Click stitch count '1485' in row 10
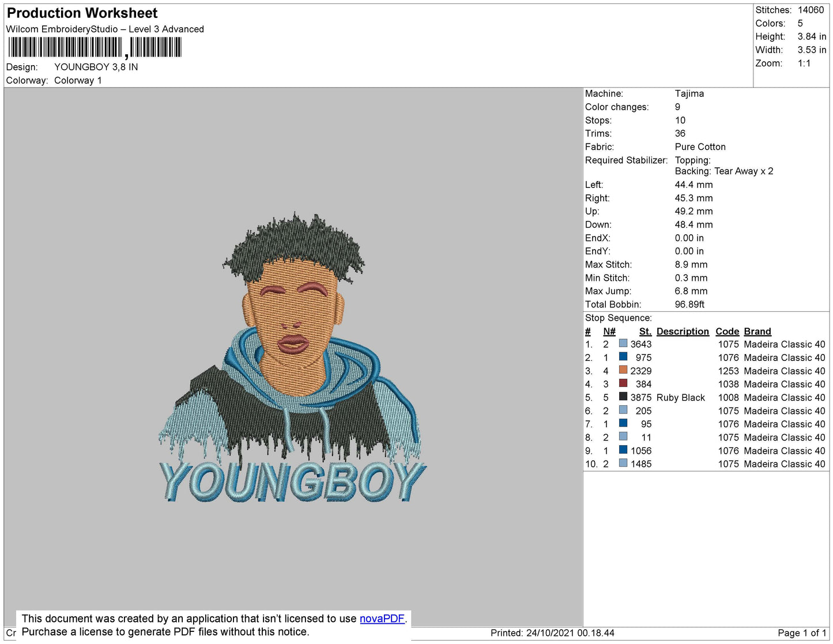The height and width of the screenshot is (644, 833). tap(641, 464)
